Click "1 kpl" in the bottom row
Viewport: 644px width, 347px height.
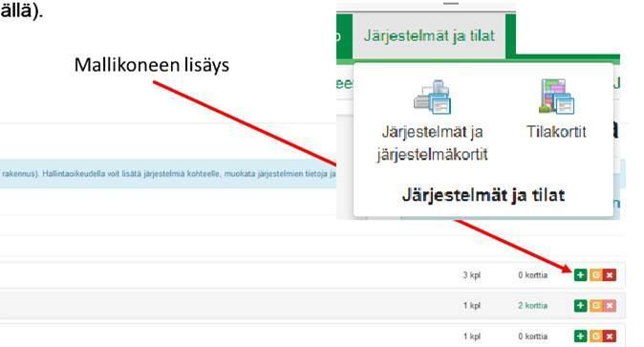(471, 336)
